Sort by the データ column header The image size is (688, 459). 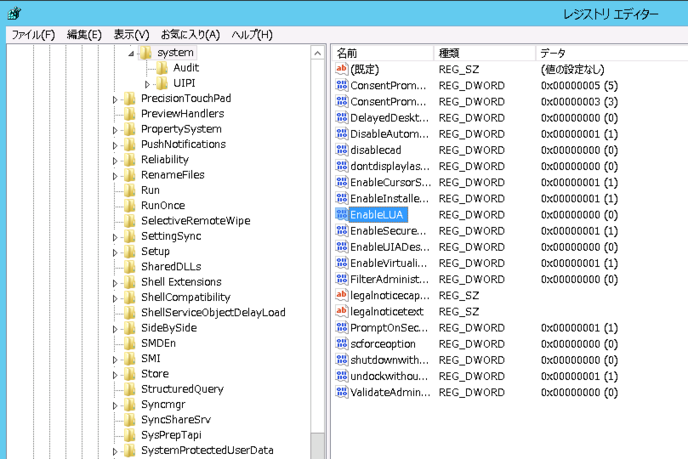click(x=612, y=53)
